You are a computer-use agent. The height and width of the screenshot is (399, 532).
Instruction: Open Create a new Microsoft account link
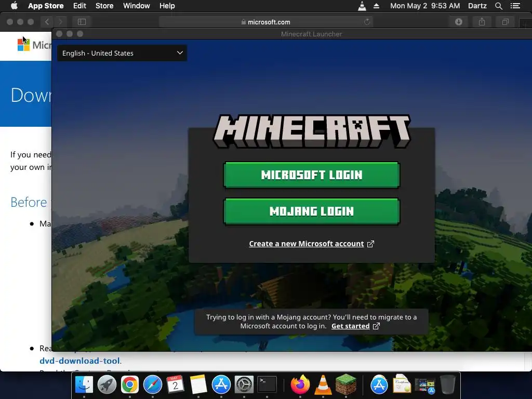[311, 244]
